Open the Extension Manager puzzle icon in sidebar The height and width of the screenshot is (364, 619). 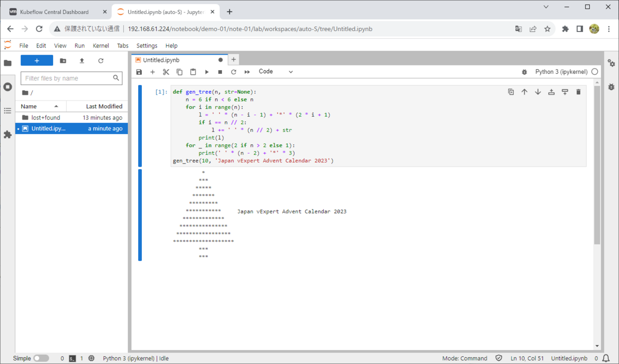(7, 134)
